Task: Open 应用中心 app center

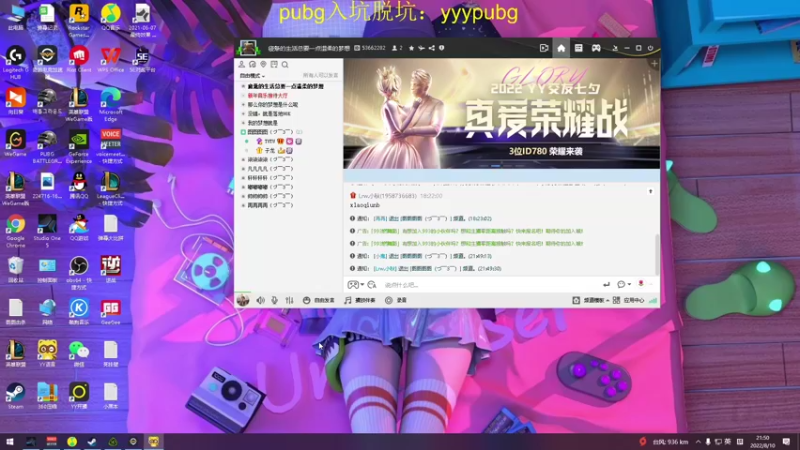Action: tap(629, 301)
